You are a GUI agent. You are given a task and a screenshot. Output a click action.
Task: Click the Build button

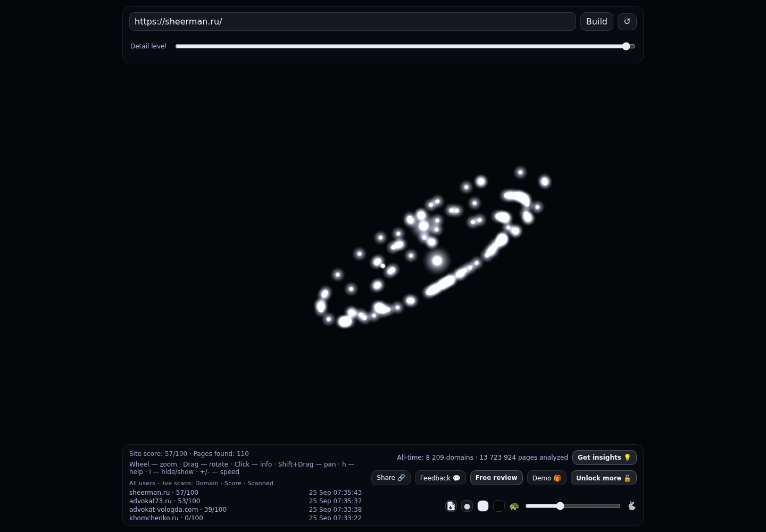tap(597, 21)
